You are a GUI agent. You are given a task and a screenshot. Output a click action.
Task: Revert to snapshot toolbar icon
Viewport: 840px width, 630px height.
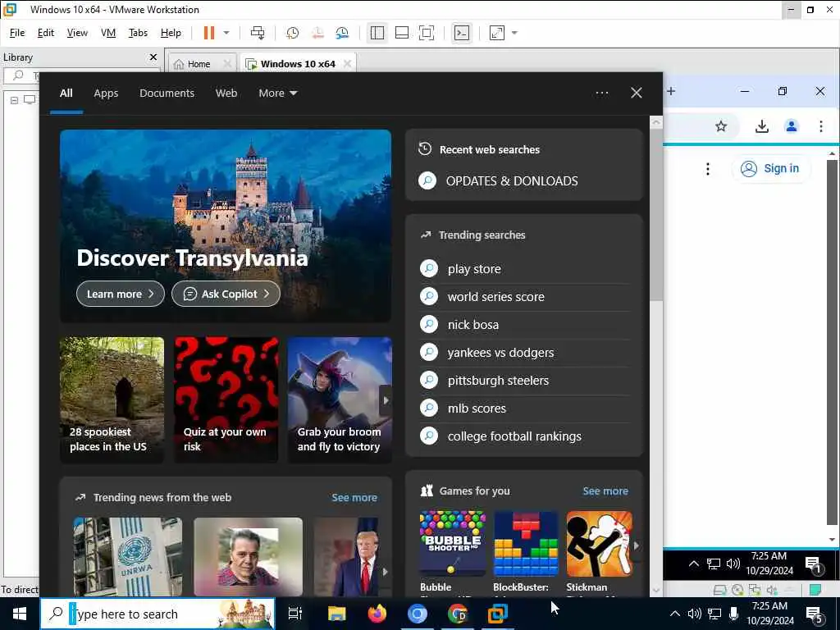317,33
